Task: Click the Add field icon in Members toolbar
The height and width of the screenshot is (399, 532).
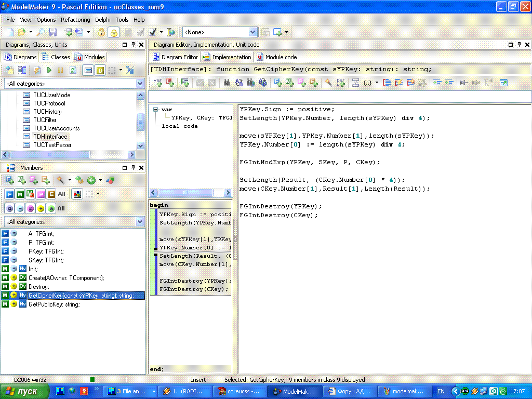Action: (x=9, y=180)
